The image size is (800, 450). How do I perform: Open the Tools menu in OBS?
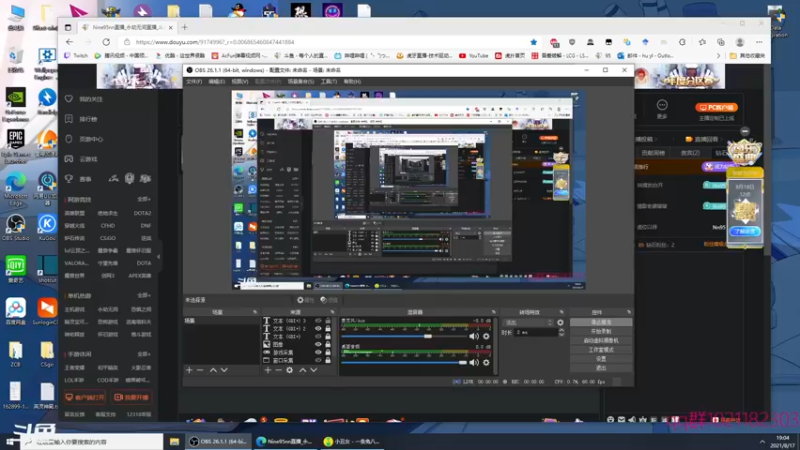coord(329,82)
